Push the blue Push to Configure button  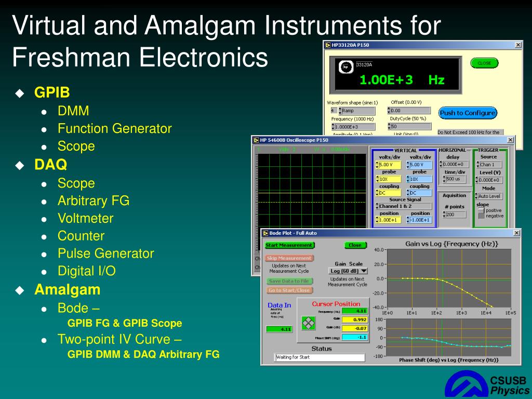click(468, 113)
